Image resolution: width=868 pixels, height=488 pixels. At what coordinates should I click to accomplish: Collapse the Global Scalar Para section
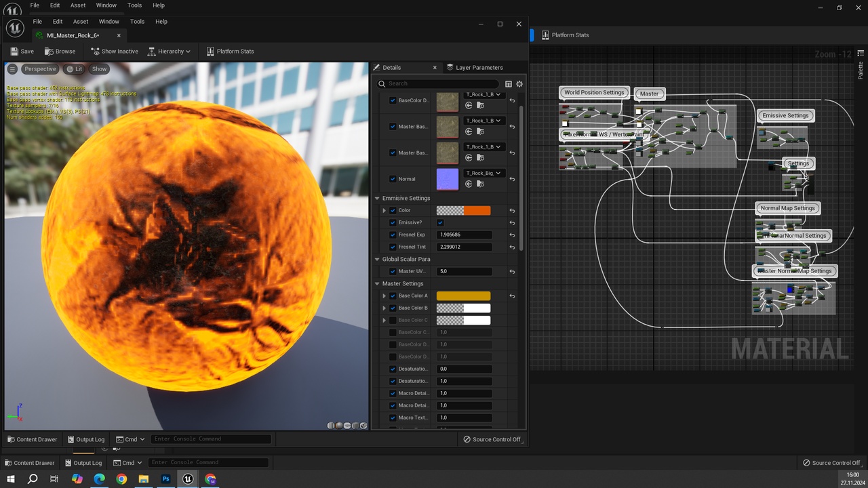point(378,260)
